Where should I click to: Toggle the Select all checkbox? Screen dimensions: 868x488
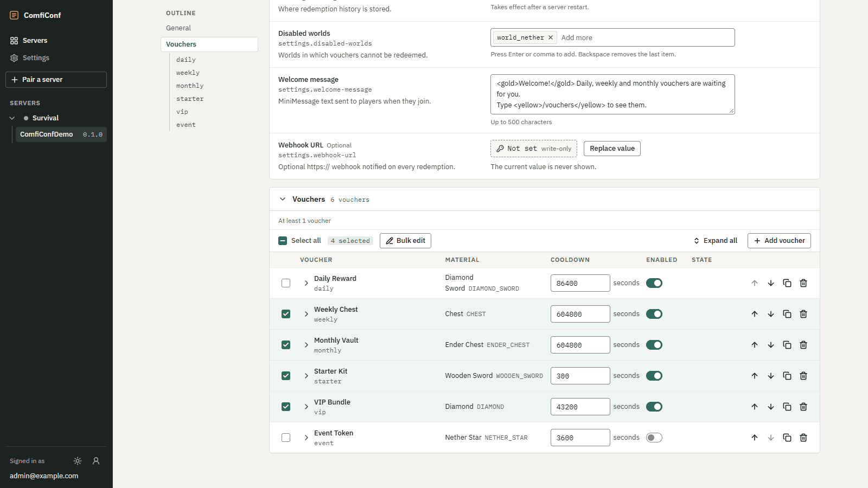(x=283, y=241)
